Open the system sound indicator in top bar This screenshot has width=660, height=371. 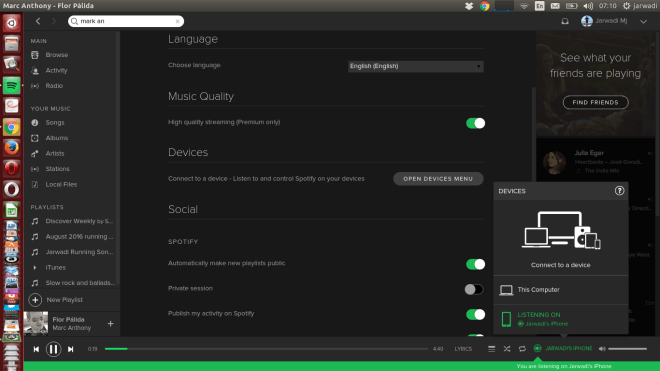(588, 6)
